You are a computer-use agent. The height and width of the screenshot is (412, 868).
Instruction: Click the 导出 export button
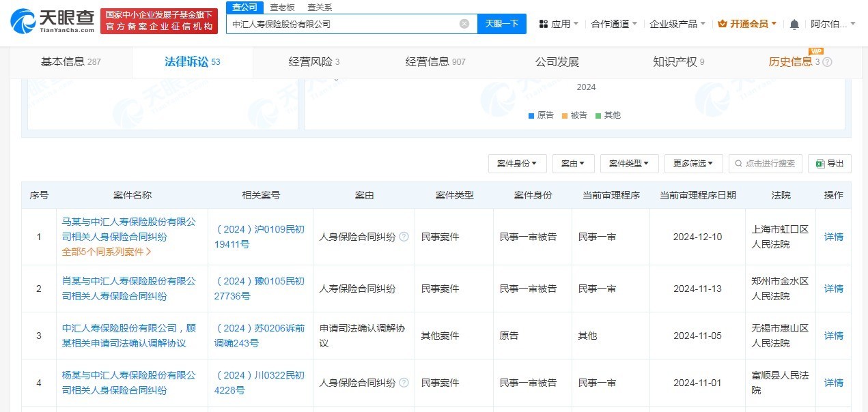tap(830, 164)
